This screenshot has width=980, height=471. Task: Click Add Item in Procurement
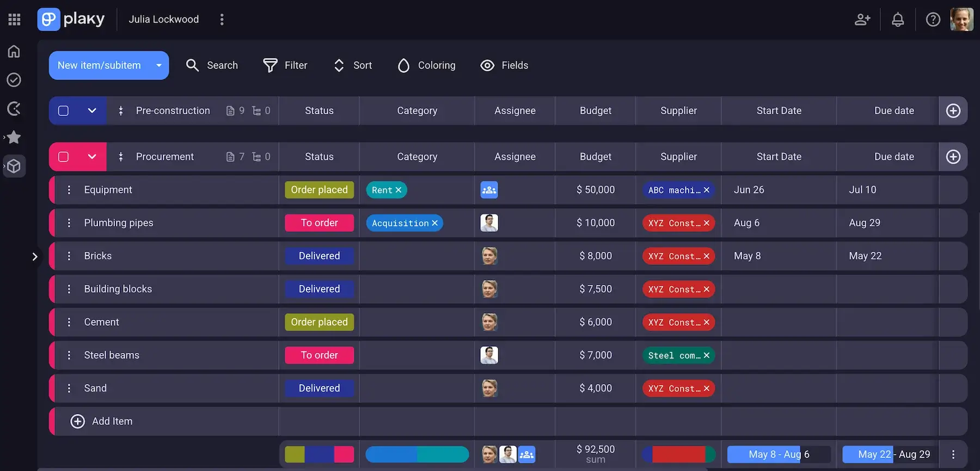tap(102, 422)
